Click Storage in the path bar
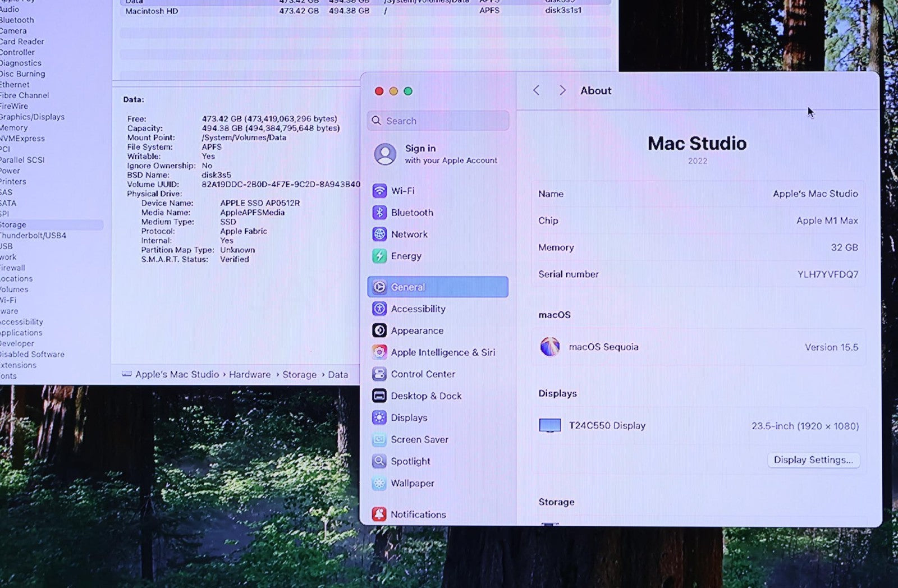 click(x=299, y=374)
